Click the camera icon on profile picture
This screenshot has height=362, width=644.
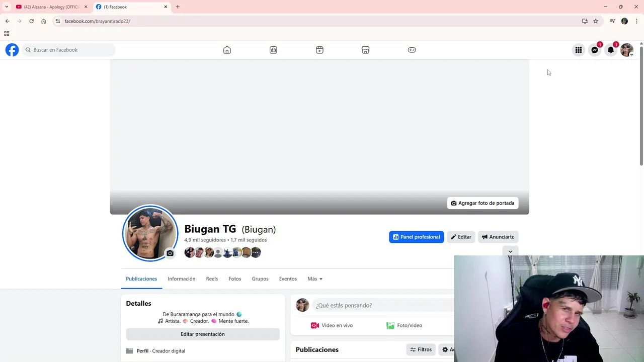point(170,253)
